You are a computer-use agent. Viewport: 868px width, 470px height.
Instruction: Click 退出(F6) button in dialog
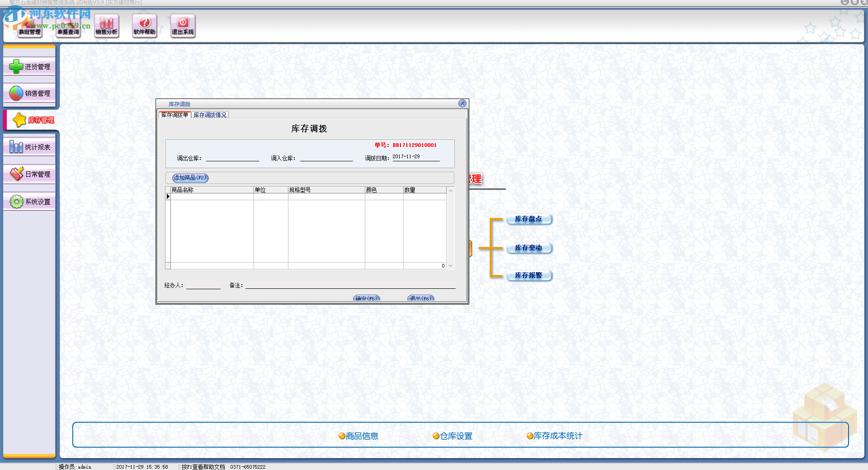421,298
